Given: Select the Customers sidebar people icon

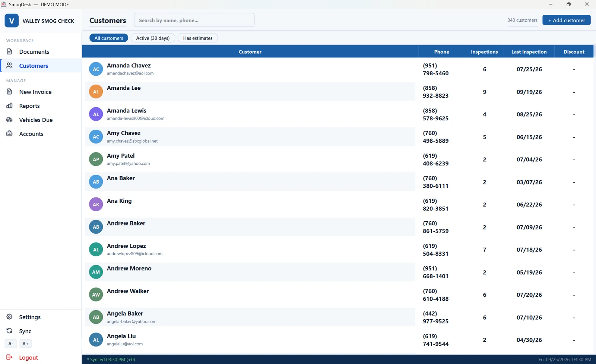Looking at the screenshot, I should coord(10,66).
